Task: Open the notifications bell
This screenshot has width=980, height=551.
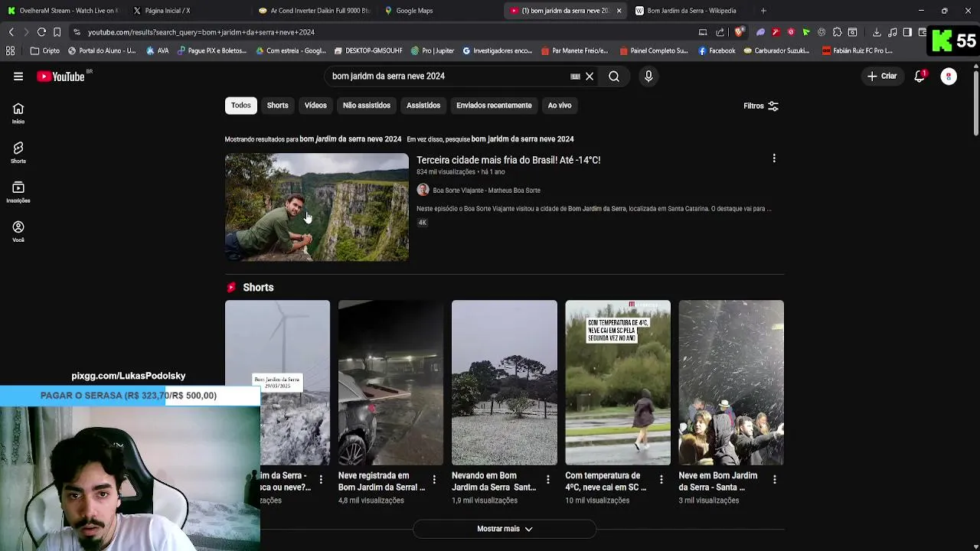Action: (920, 77)
